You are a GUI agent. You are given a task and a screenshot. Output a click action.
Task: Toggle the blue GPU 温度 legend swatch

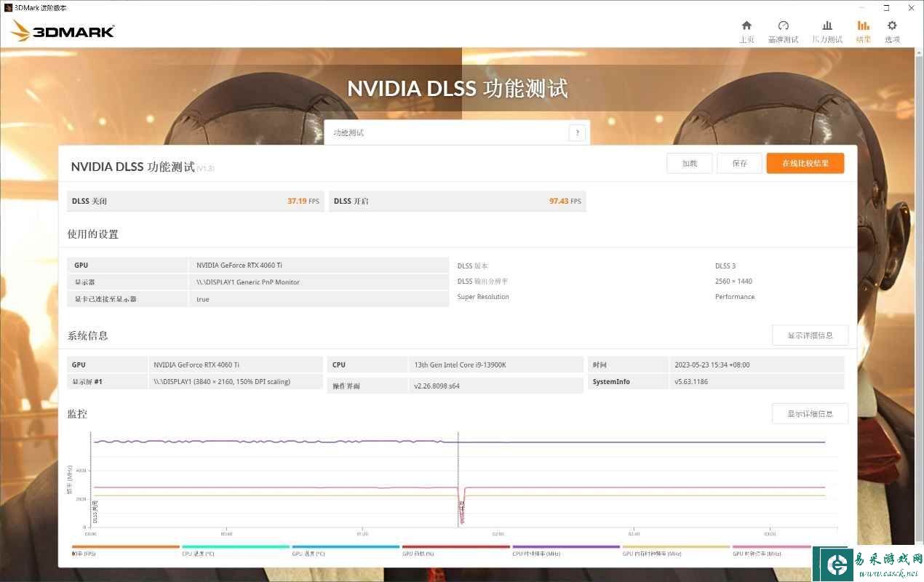346,546
